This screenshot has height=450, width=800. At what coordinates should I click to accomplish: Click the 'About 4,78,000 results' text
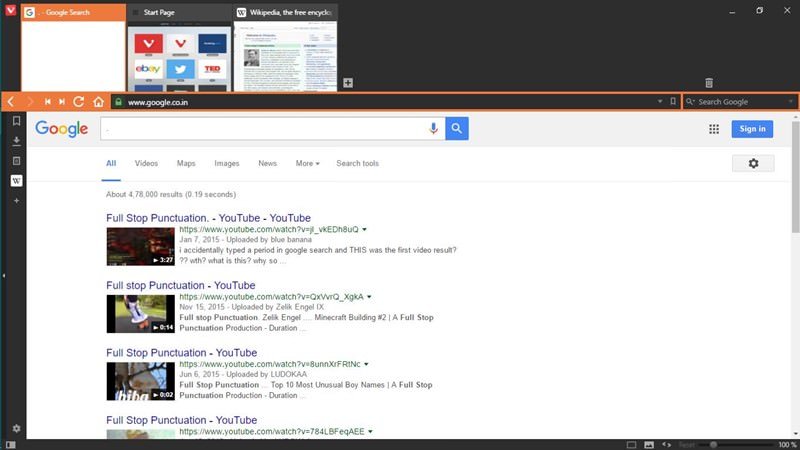[171, 194]
